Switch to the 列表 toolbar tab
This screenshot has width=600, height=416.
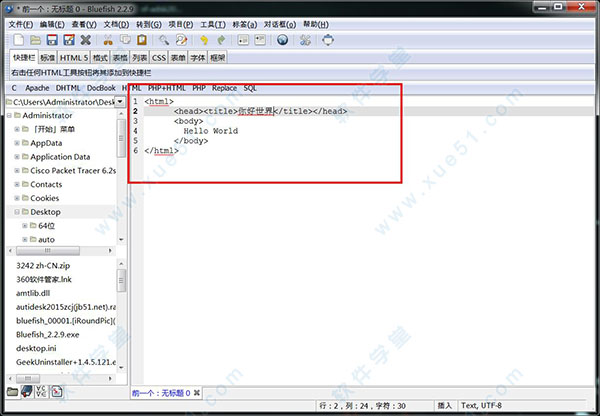tap(139, 58)
